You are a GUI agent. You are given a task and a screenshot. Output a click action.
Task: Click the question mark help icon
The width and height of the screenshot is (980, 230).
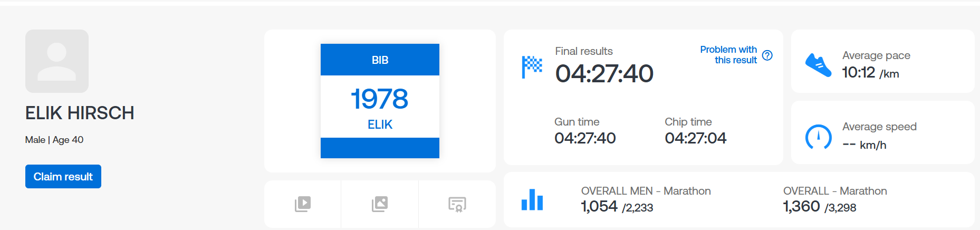coord(767,55)
